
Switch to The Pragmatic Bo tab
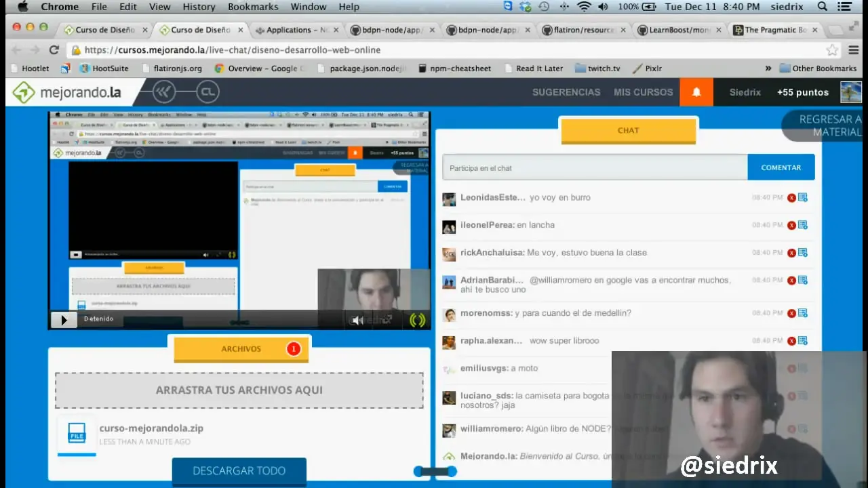[775, 30]
